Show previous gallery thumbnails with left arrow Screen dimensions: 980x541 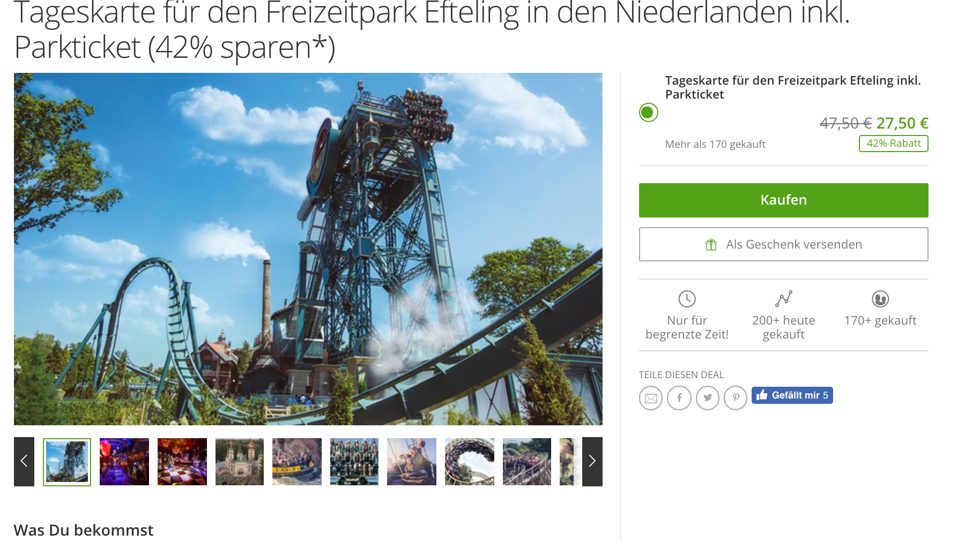24,462
